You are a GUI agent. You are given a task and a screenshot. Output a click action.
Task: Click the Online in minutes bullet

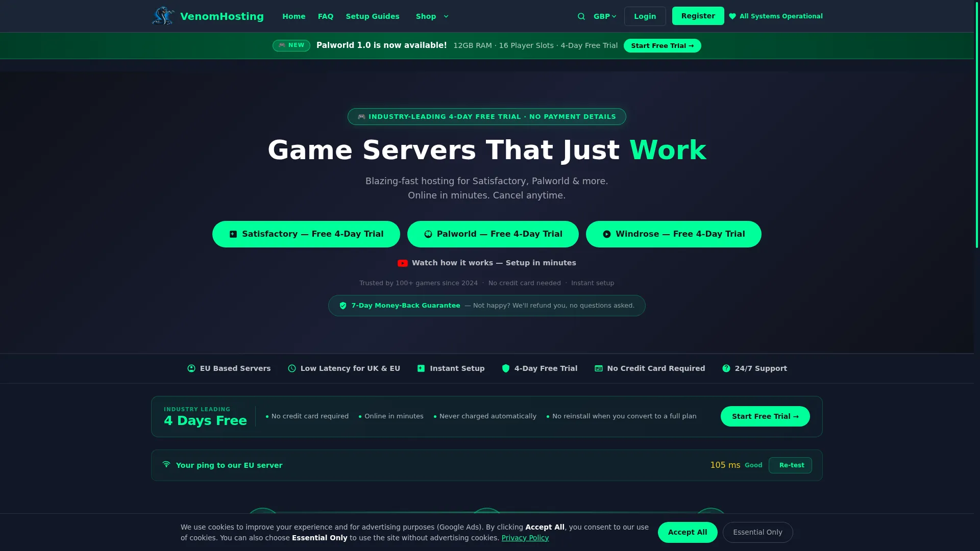pos(391,416)
